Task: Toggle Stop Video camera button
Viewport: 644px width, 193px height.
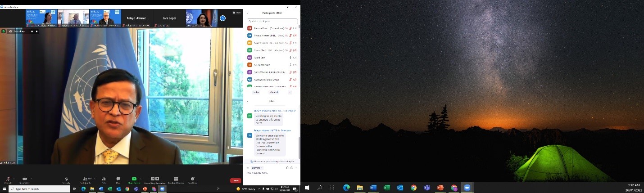Action: (24, 180)
